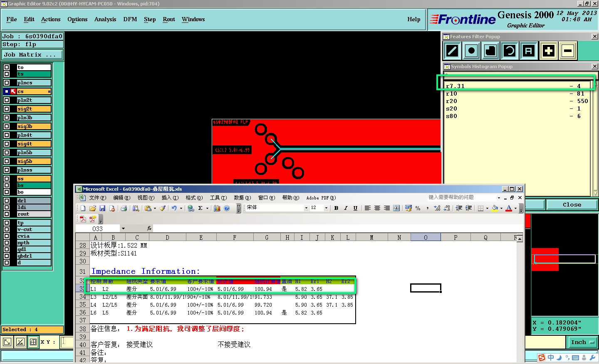Toggle the checkbox beside layer rout
This screenshot has width=599, height=364.
tap(7, 214)
